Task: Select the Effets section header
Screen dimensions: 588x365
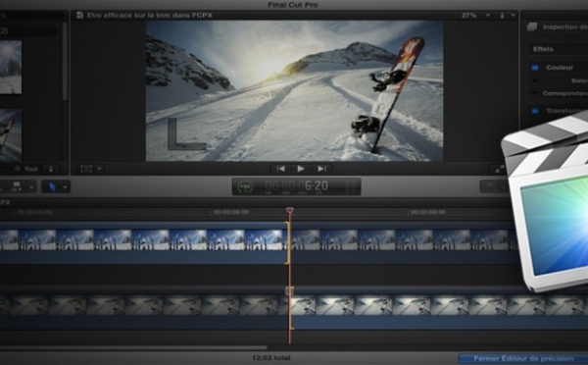Action: coord(543,49)
